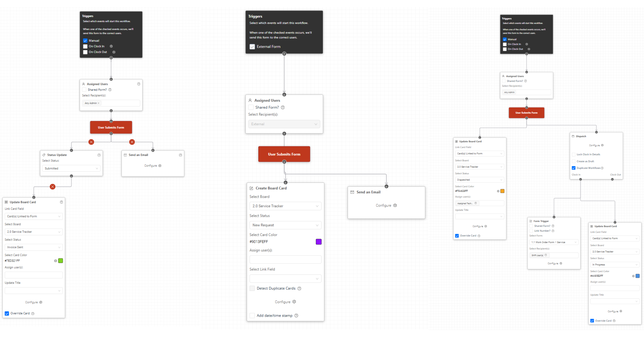Click Configure gear in Dispatch card
This screenshot has width=644, height=337.
(x=602, y=145)
